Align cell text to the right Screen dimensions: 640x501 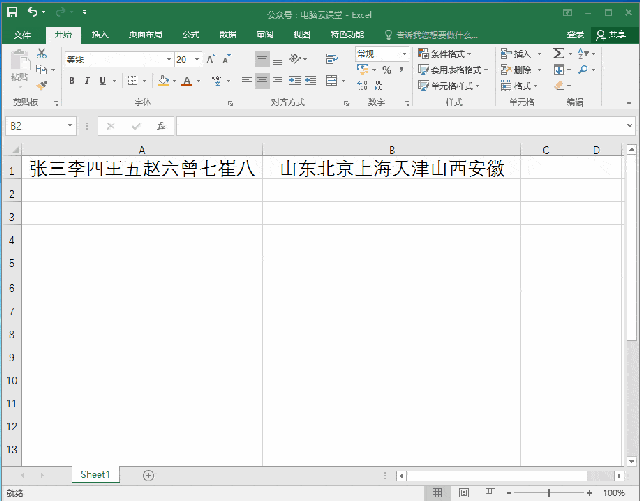pos(278,80)
